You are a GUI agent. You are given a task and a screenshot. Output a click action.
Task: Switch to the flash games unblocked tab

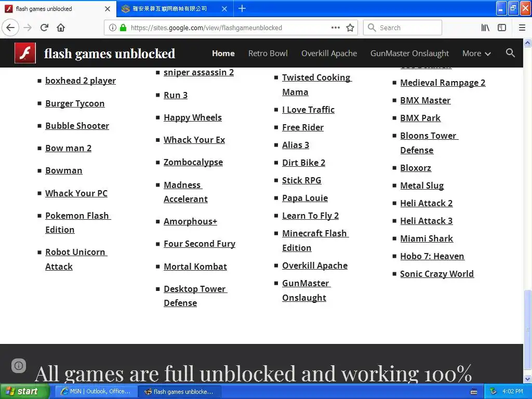pos(58,9)
